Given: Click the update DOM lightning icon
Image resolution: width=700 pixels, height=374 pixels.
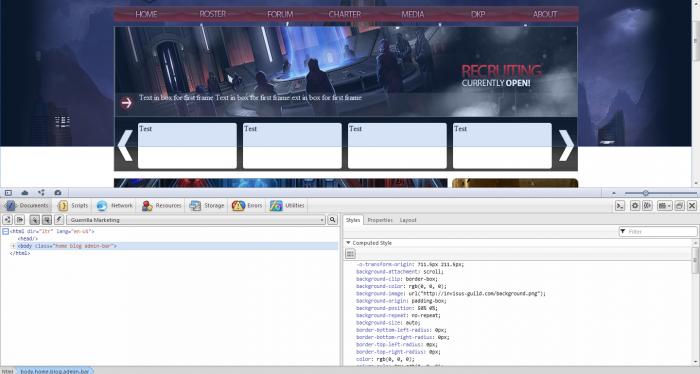Looking at the screenshot, I should 59,220.
